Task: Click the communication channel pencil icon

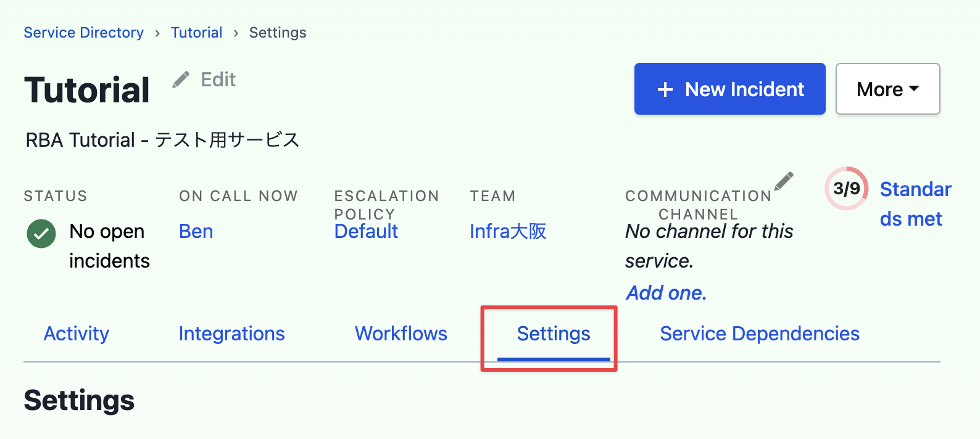Action: tap(784, 181)
